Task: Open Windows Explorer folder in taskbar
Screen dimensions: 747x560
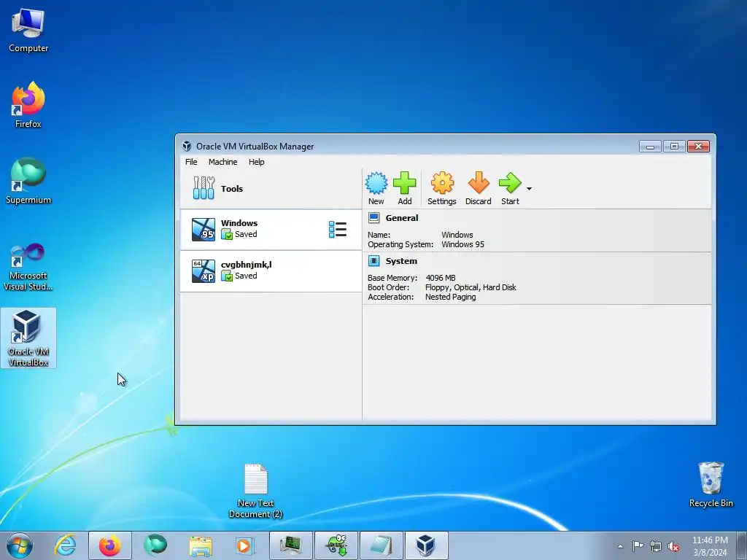Action: point(201,545)
